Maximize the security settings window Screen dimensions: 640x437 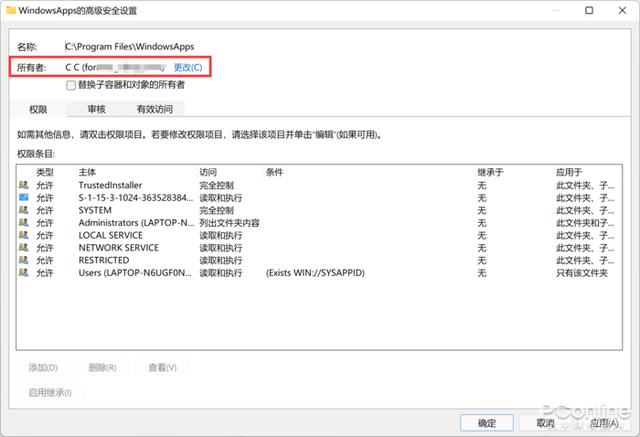tap(589, 10)
